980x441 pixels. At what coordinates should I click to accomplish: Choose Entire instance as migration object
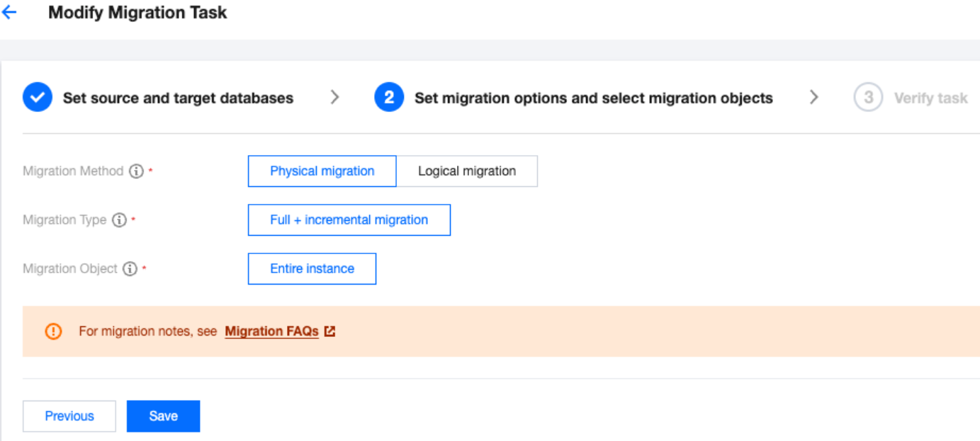[x=312, y=269]
